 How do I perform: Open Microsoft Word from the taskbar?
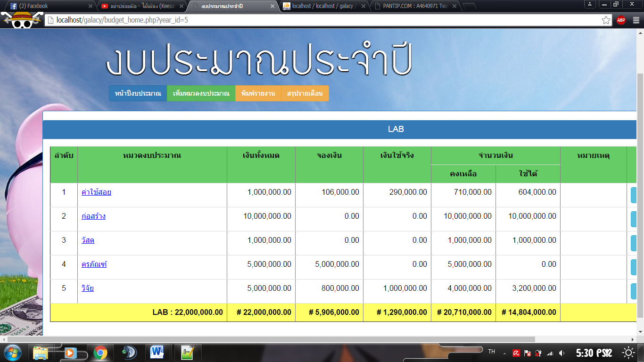click(x=157, y=353)
